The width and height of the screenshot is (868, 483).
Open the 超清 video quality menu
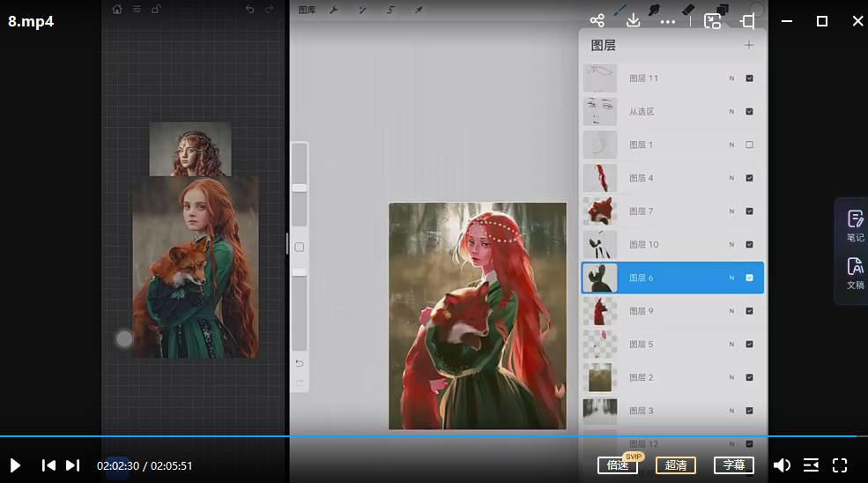coord(676,465)
